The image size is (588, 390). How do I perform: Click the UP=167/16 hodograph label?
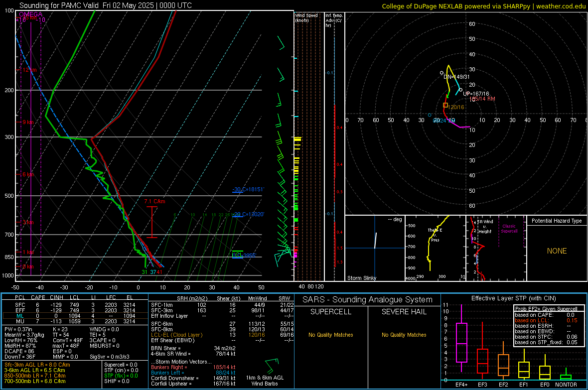pyautogui.click(x=476, y=94)
